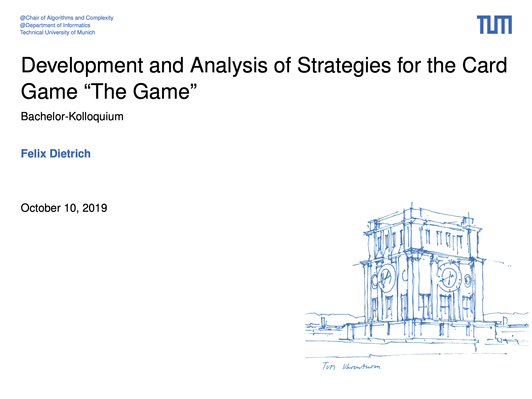Click the author name 'Felix Dietrich'
Screen dimensions: 532x399
pyautogui.click(x=56, y=154)
